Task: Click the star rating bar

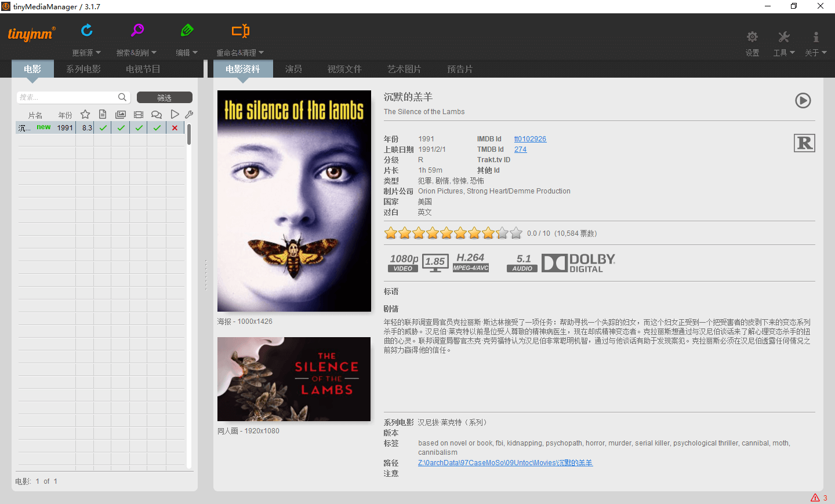Action: [x=453, y=233]
